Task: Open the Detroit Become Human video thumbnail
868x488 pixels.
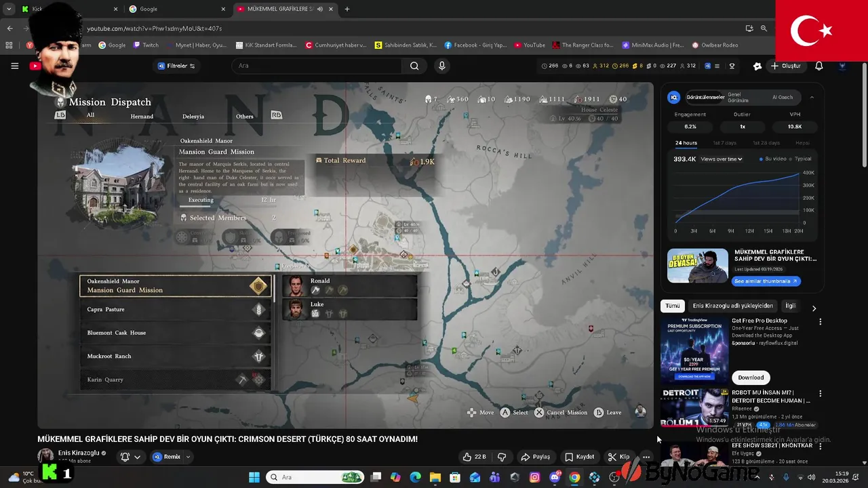Action: click(694, 407)
